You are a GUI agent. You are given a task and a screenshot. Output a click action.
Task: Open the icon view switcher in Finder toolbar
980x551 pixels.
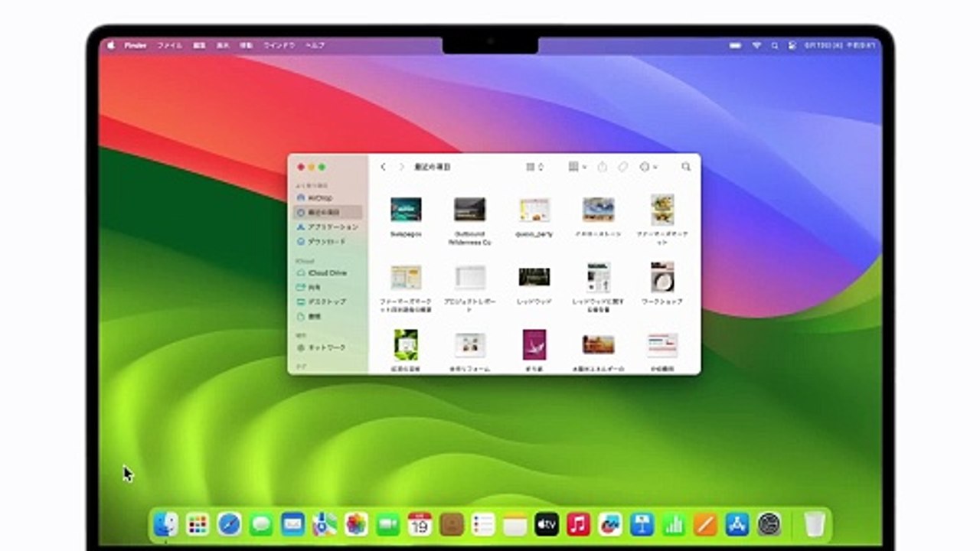click(534, 167)
